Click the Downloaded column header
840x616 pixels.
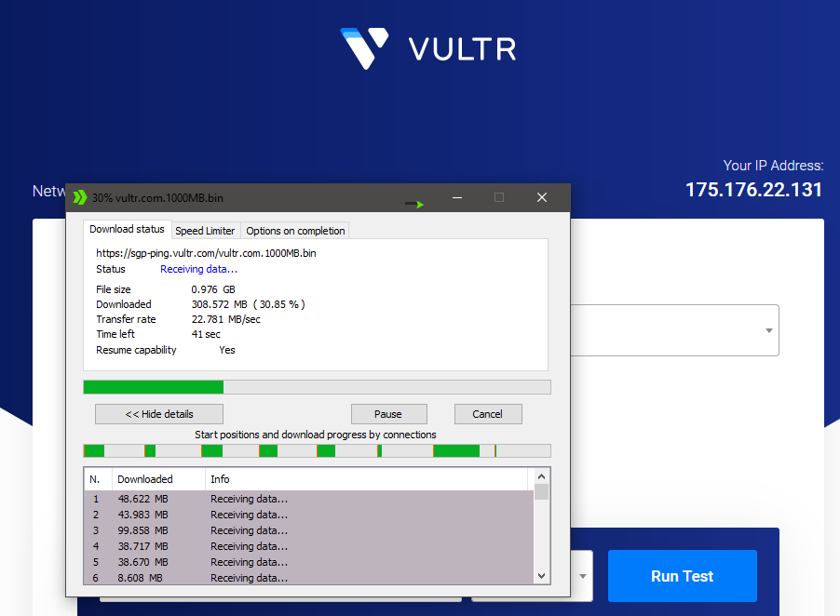158,479
